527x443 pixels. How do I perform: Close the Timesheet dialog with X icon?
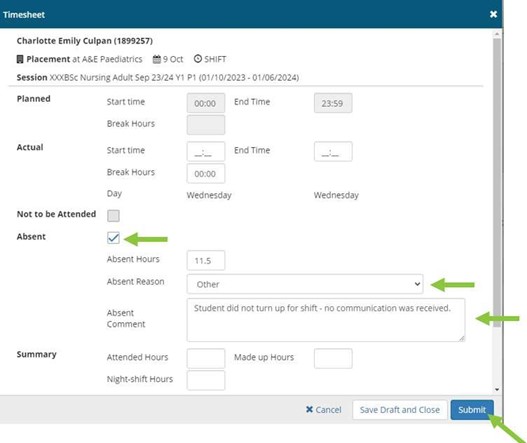pos(493,14)
